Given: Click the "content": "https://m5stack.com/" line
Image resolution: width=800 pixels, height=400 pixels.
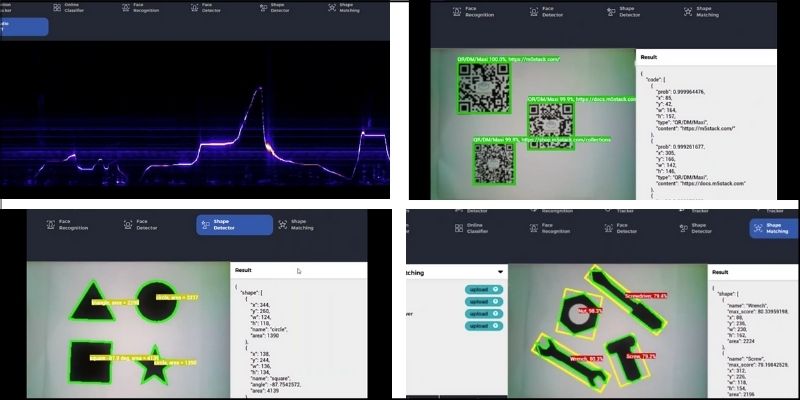Looking at the screenshot, I should click(695, 128).
